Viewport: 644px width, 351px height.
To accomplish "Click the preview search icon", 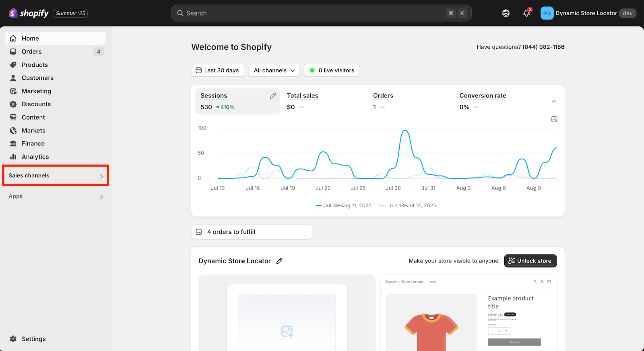I will point(535,282).
